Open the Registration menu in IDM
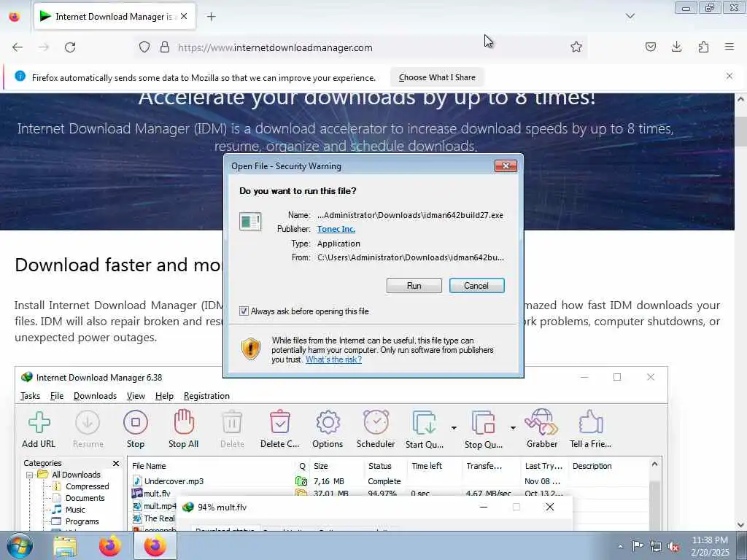The image size is (747, 560). [206, 396]
